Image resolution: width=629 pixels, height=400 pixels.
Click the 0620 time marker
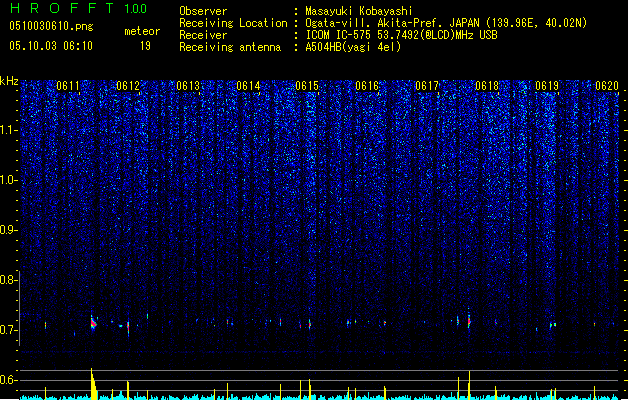click(x=607, y=86)
